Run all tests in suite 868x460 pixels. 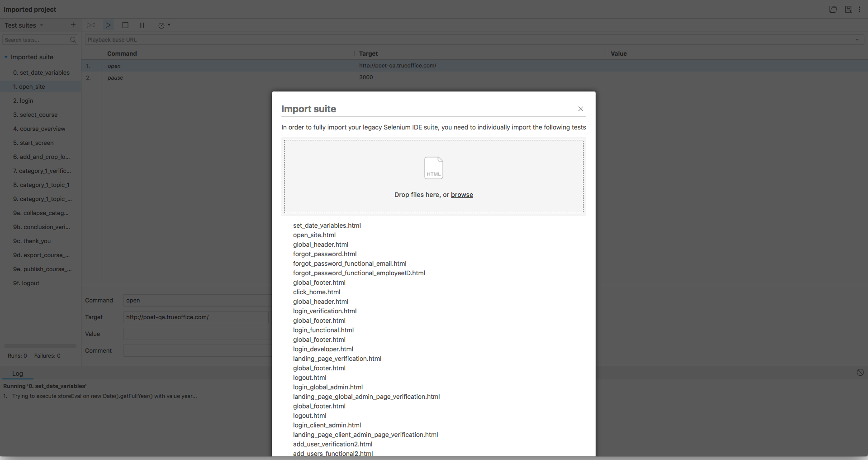91,25
